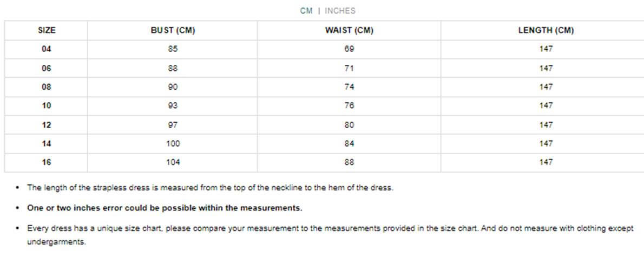Click waist value 74 for size 08
This screenshot has height=258, width=644.
349,87
